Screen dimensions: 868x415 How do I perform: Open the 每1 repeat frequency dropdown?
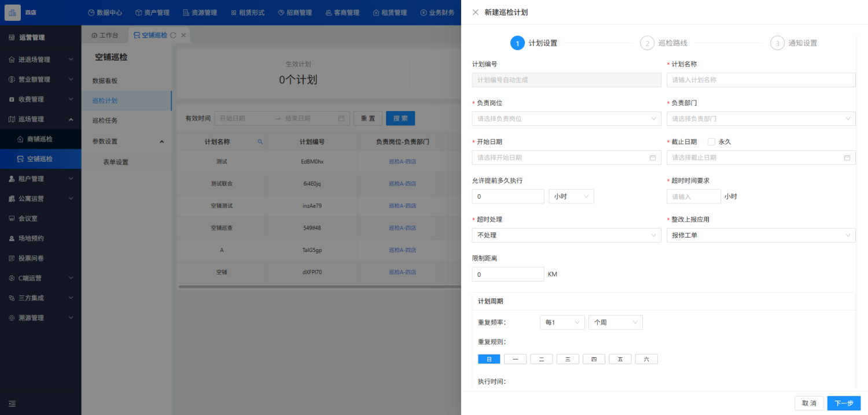click(562, 323)
